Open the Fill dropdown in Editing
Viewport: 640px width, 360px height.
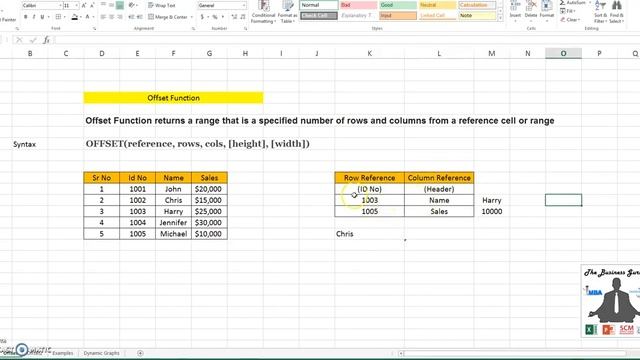tap(569, 11)
